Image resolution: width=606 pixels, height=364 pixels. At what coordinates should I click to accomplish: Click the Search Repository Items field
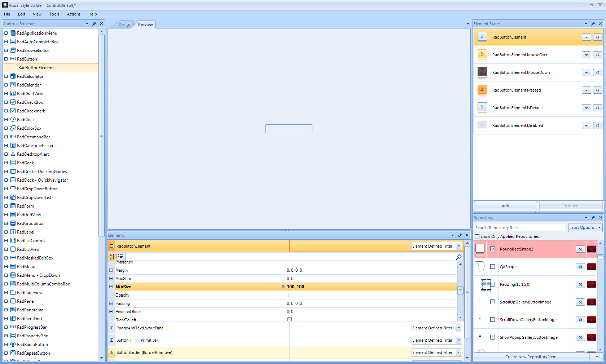coord(520,228)
